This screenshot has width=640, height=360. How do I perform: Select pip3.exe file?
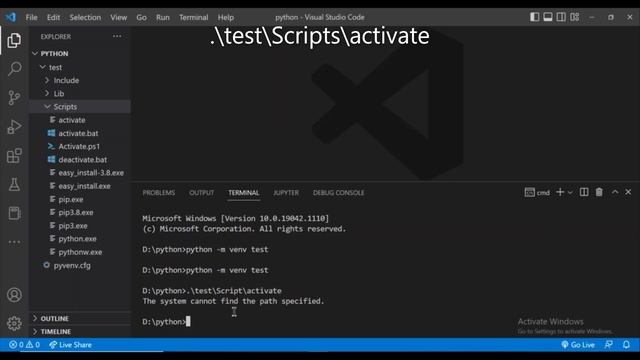click(80, 225)
